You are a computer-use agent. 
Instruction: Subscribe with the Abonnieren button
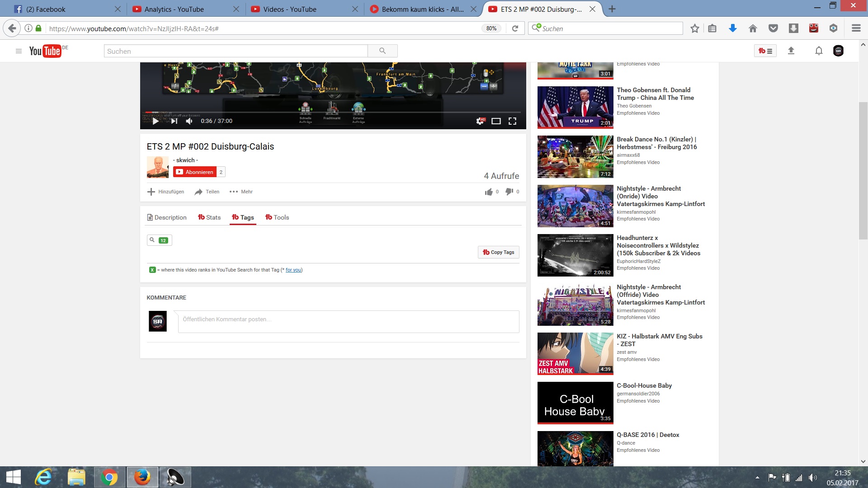click(x=194, y=172)
